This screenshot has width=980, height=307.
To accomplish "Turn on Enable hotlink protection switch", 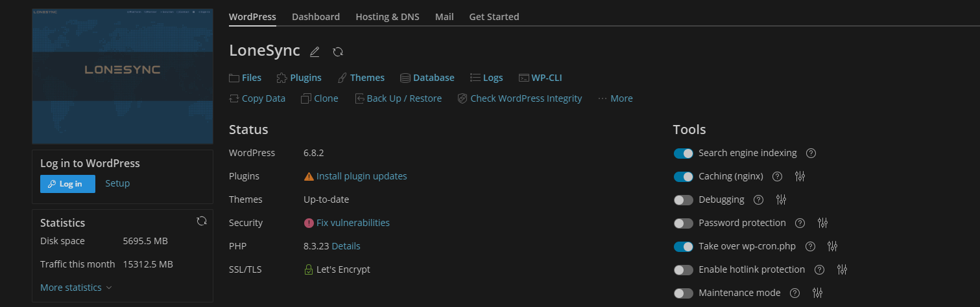I will pos(684,269).
